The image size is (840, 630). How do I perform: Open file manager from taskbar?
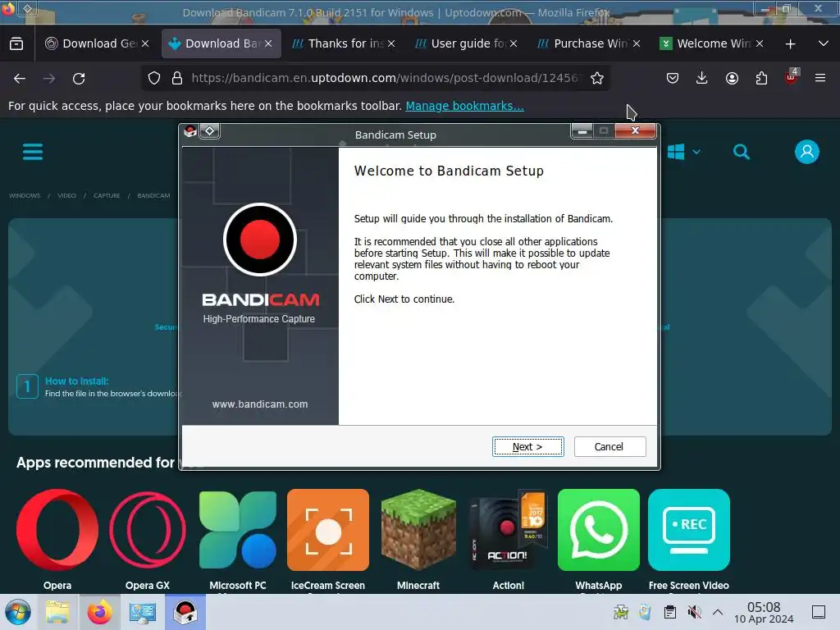click(57, 612)
